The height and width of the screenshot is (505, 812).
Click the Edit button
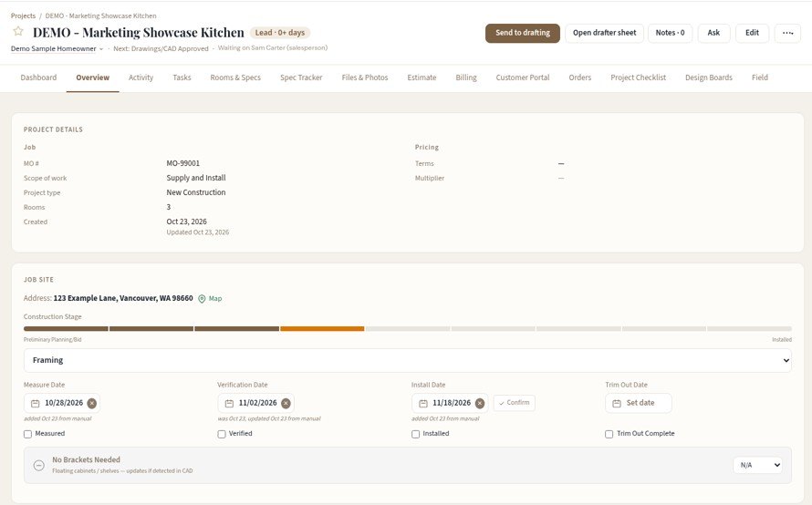[x=752, y=33]
